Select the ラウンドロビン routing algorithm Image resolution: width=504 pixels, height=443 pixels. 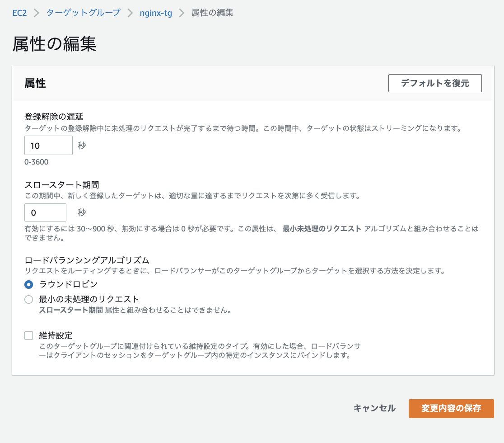click(x=28, y=285)
